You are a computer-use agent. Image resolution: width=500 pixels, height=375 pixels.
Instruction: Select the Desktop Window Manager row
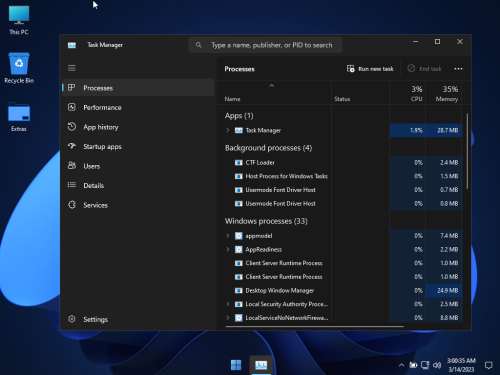click(340, 290)
